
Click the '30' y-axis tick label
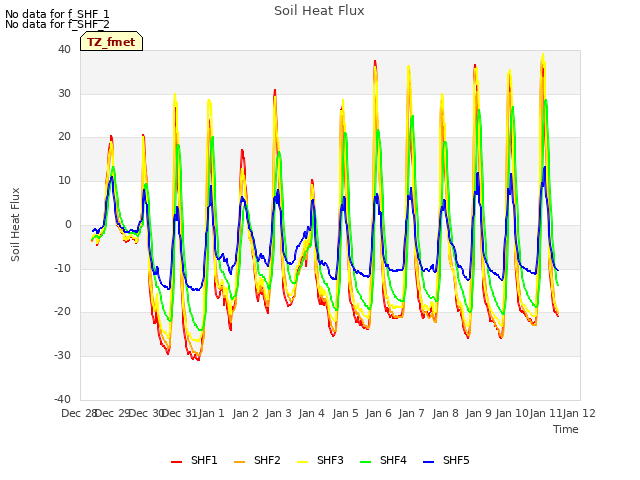64,93
